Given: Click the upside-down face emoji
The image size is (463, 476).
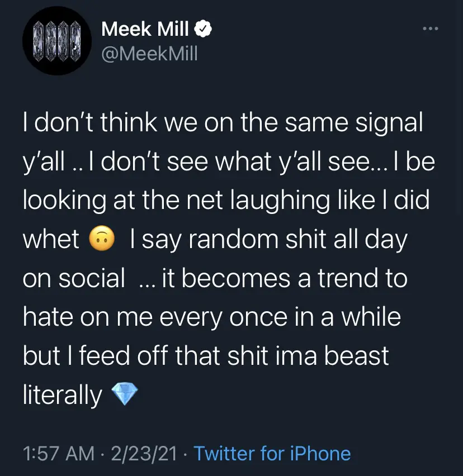Looking at the screenshot, I should [x=102, y=240].
